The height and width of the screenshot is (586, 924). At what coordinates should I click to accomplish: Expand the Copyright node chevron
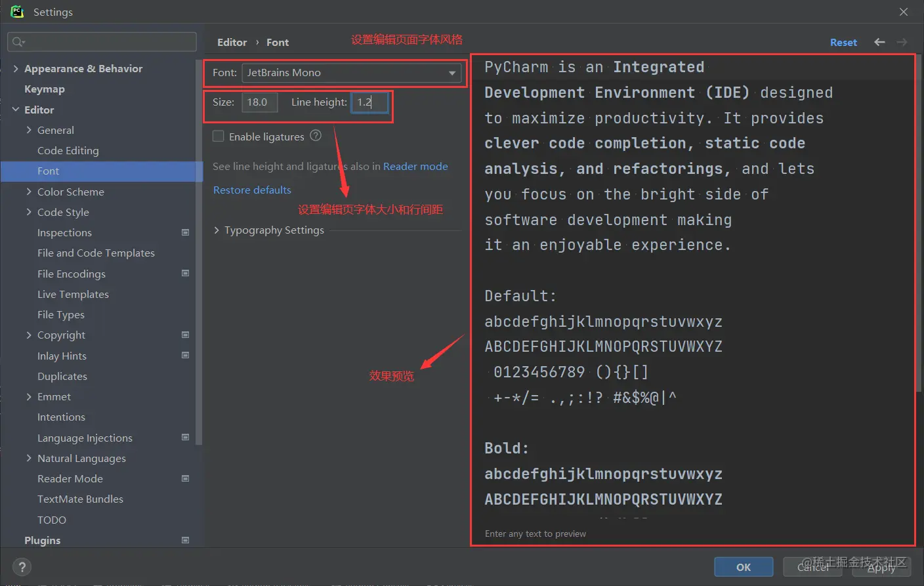click(x=29, y=335)
